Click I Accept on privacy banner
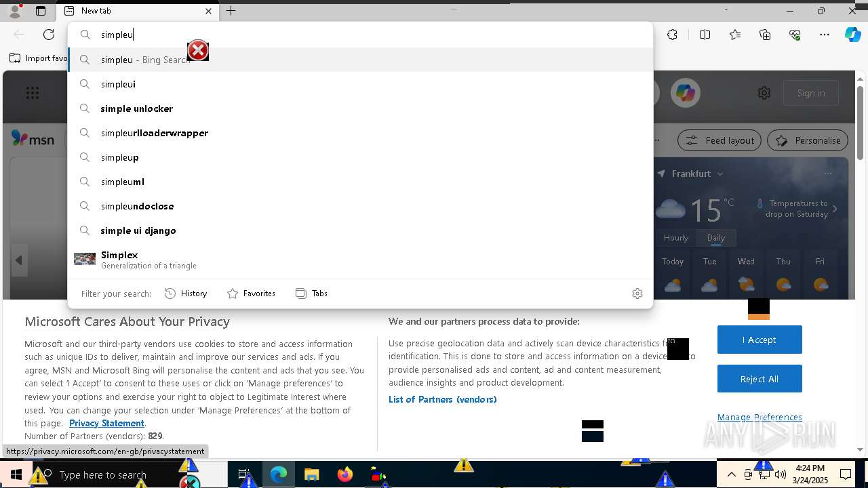The image size is (868, 488). tap(759, 340)
